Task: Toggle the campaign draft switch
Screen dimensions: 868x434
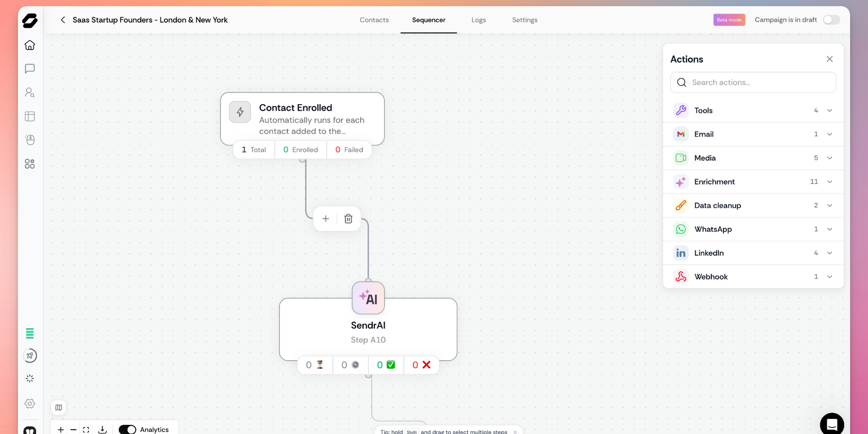Action: coord(831,20)
